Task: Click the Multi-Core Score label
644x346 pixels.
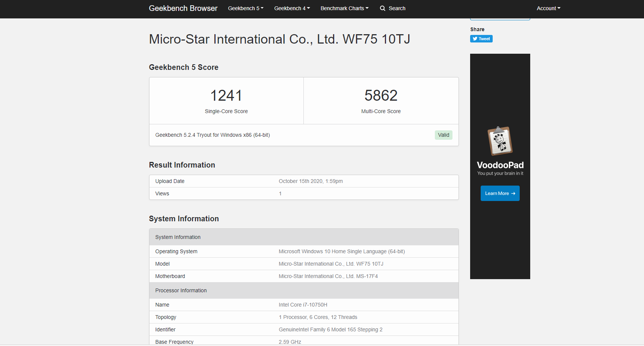Action: pyautogui.click(x=381, y=111)
